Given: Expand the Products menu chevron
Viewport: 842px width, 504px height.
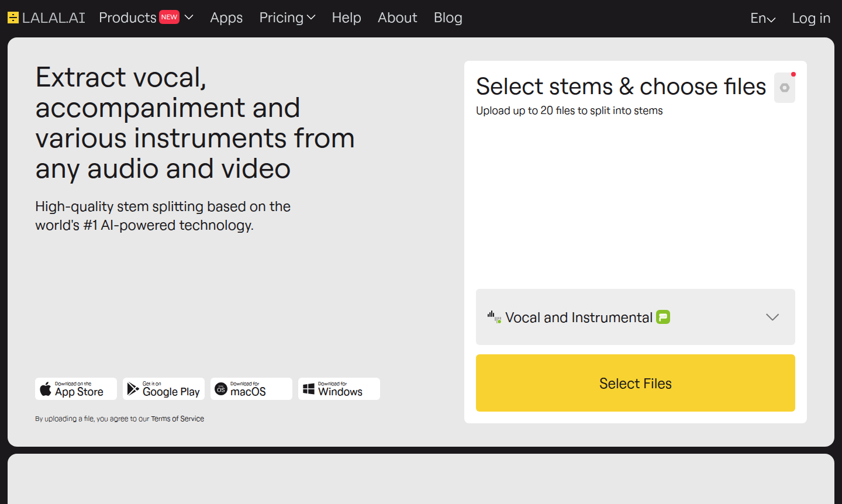Looking at the screenshot, I should (x=189, y=18).
